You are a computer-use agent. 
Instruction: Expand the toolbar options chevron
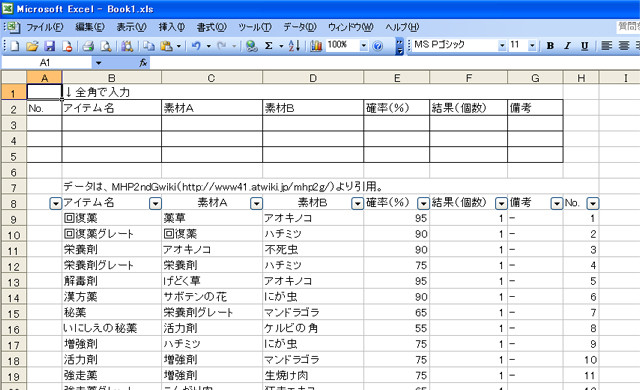pyautogui.click(x=400, y=46)
